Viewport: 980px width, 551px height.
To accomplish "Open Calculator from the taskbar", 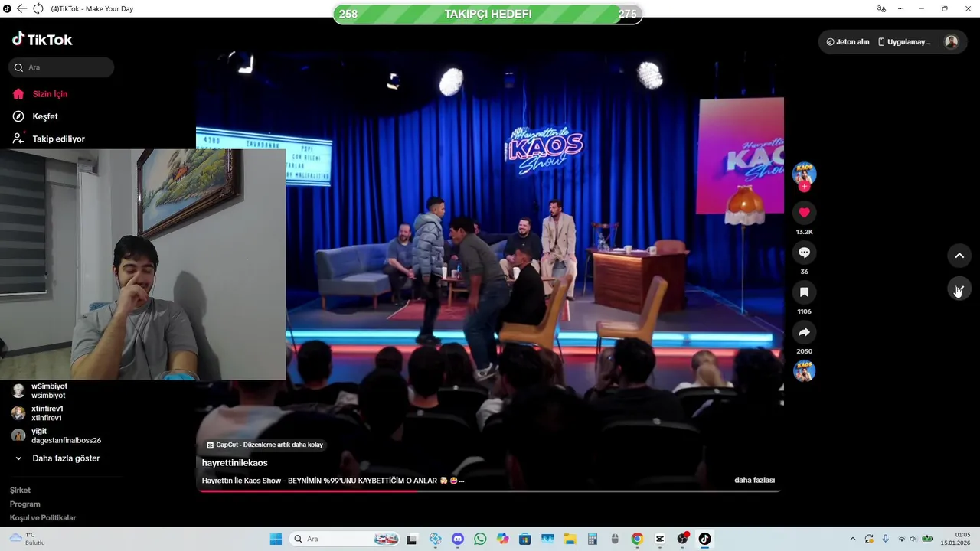I will click(592, 539).
